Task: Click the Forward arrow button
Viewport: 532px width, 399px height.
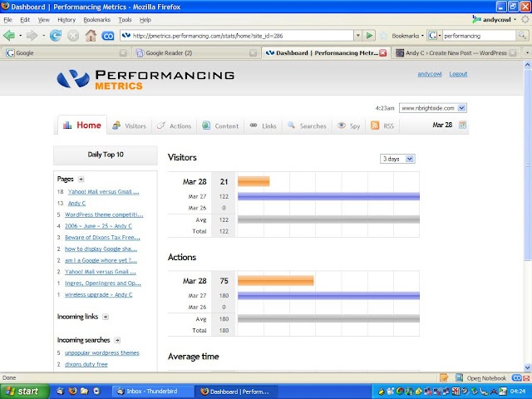Action: click(32, 35)
